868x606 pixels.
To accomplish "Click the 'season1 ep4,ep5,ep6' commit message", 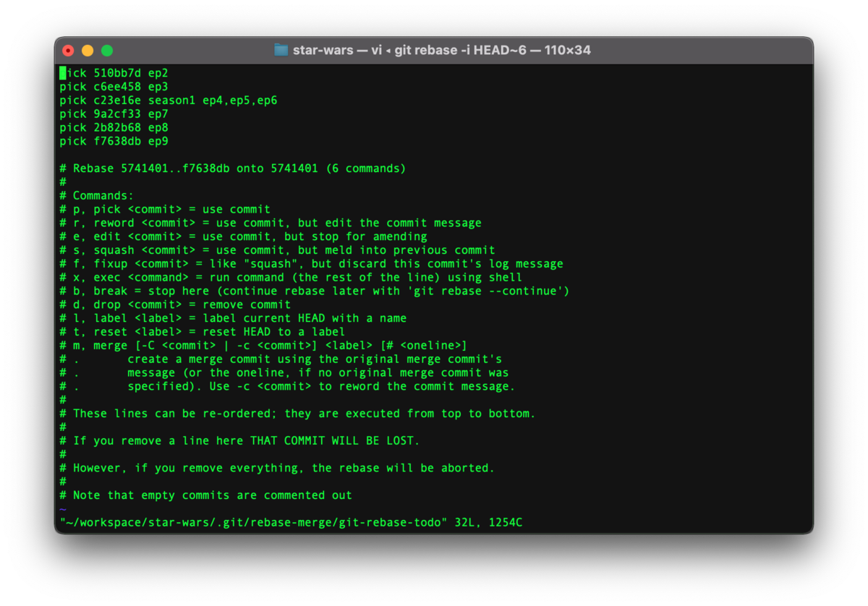I will [213, 101].
